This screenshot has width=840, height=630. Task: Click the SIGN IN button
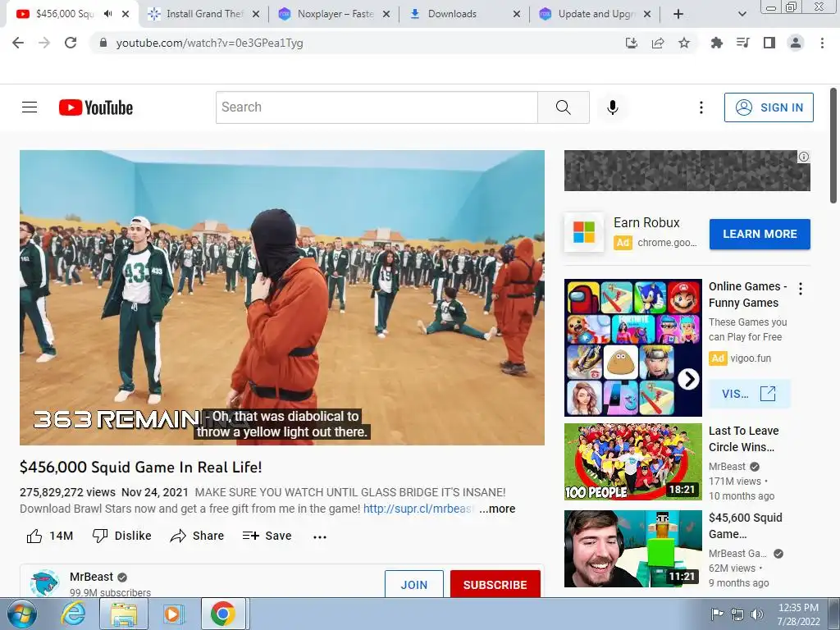[769, 107]
